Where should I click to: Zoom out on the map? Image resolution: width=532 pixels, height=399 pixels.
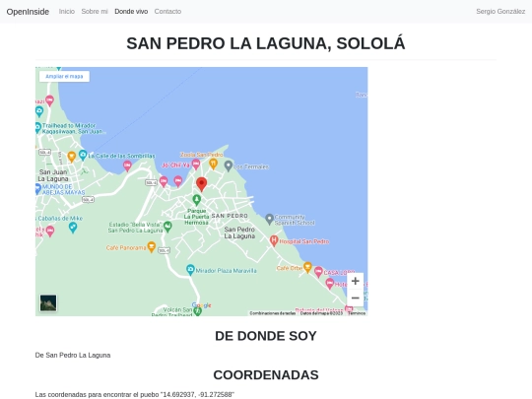[356, 298]
